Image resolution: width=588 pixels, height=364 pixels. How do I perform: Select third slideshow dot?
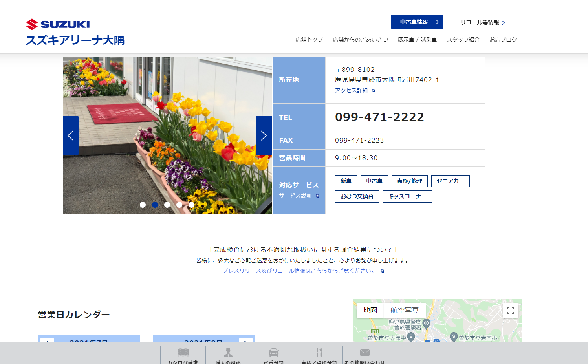click(167, 205)
